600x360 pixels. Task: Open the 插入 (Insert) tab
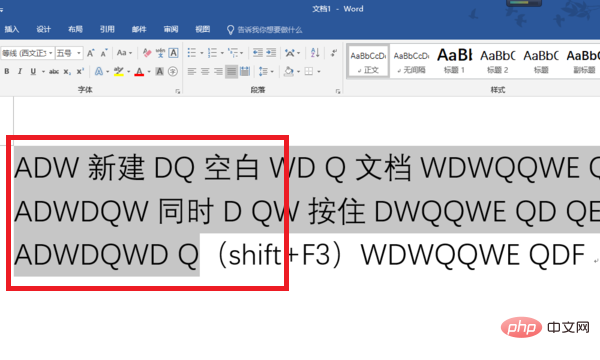pyautogui.click(x=11, y=29)
